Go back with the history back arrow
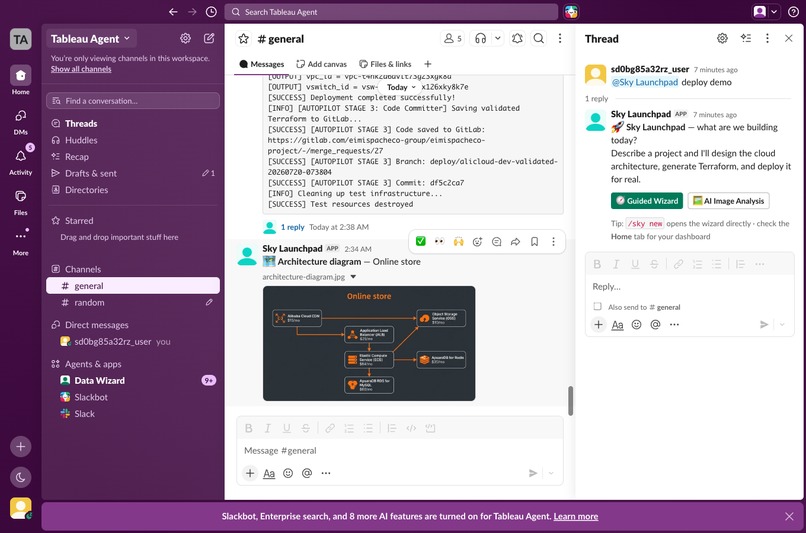806x533 pixels. tap(173, 12)
